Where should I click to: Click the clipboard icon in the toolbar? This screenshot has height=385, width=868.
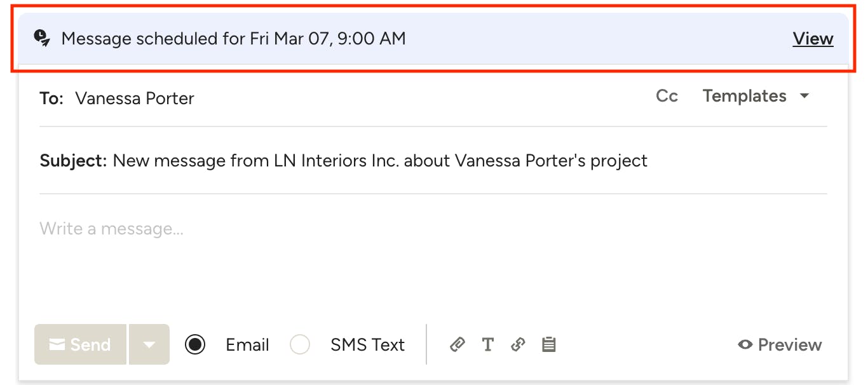[548, 344]
